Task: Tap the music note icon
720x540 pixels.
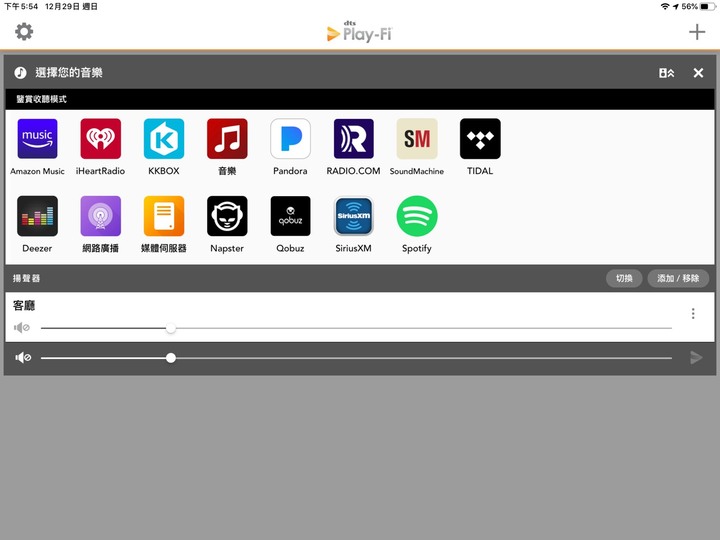Action: (x=20, y=73)
